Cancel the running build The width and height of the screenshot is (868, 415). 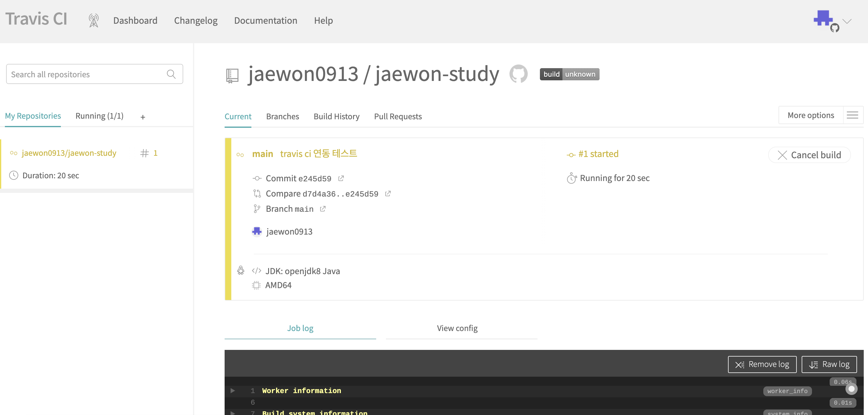tap(809, 155)
